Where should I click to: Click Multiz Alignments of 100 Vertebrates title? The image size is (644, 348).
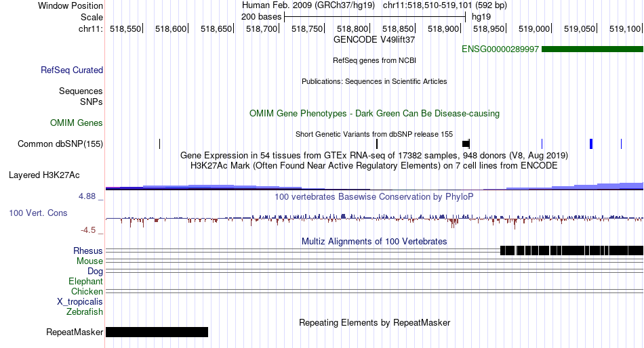click(374, 241)
